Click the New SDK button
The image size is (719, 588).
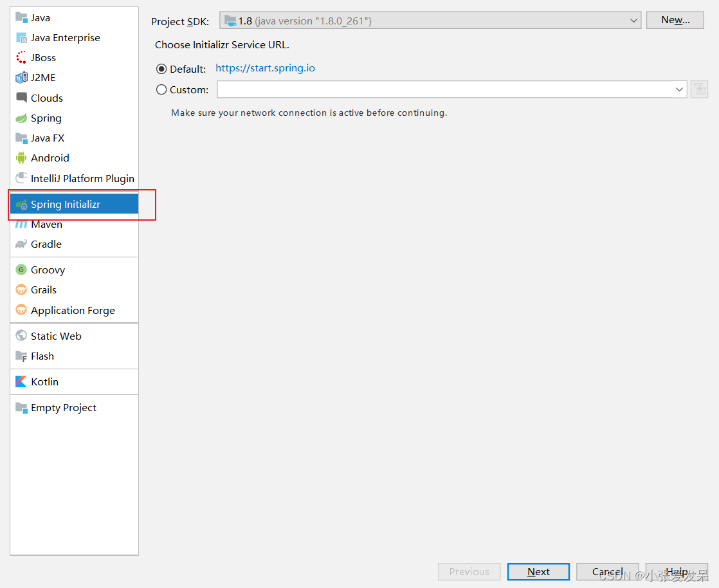[675, 20]
